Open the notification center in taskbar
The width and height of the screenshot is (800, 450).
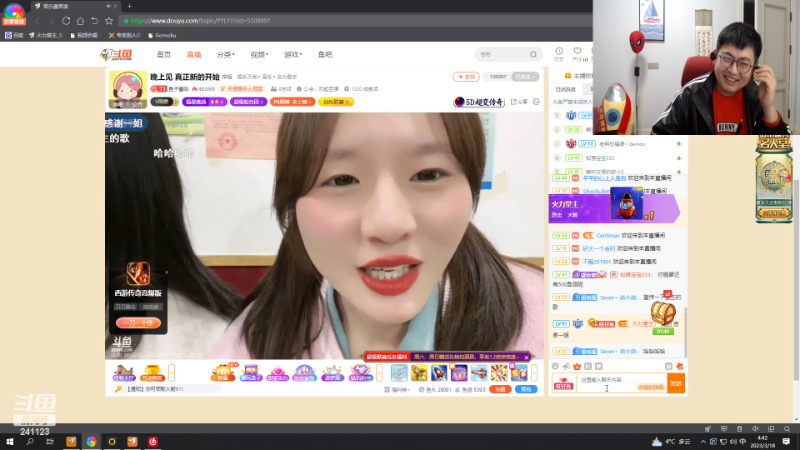click(x=786, y=441)
